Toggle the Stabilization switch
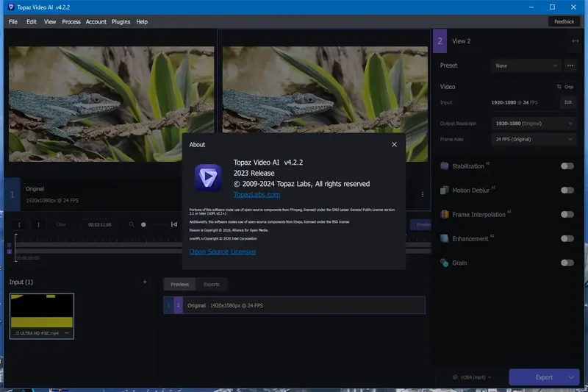The image size is (588, 392). pyautogui.click(x=567, y=166)
